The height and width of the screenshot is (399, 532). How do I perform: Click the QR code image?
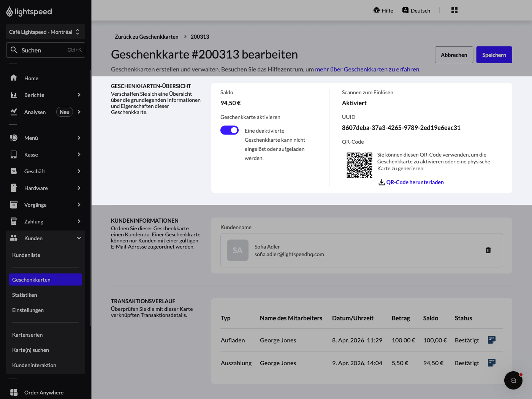pyautogui.click(x=359, y=165)
